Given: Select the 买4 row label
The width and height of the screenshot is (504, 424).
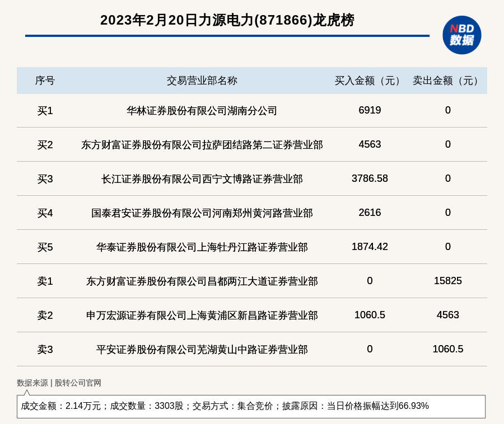Looking at the screenshot, I should pos(45,213).
